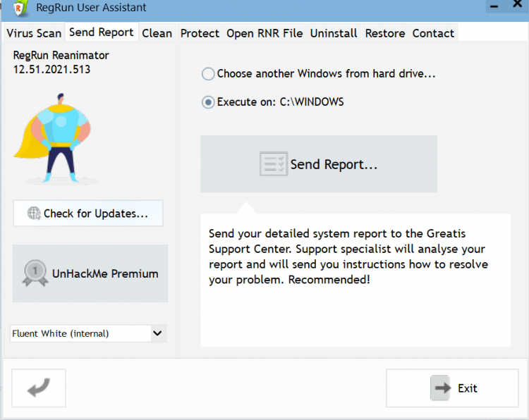The width and height of the screenshot is (529, 420).
Task: Click the arrow icon on Exit button
Action: 441,388
